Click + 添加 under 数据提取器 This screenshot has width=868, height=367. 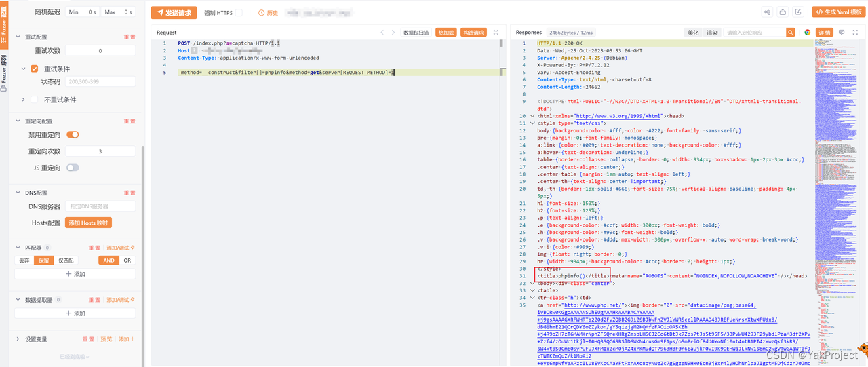click(75, 313)
